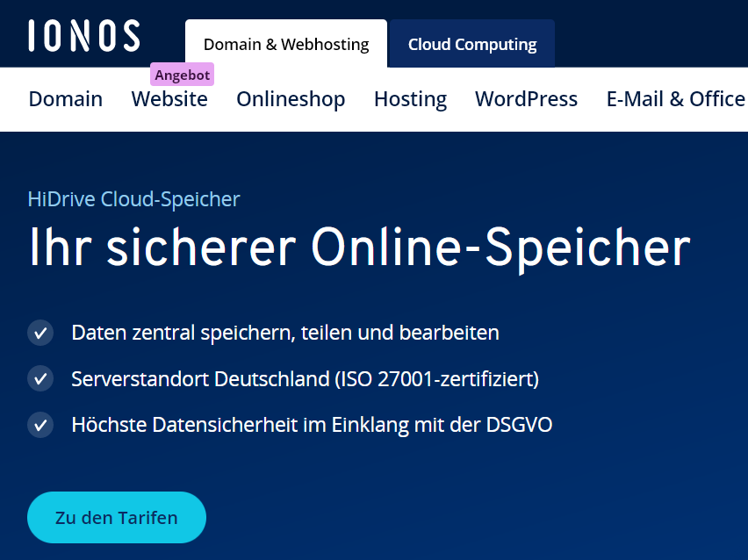This screenshot has width=748, height=560.
Task: Switch to Cloud Computing tab
Action: (x=472, y=44)
